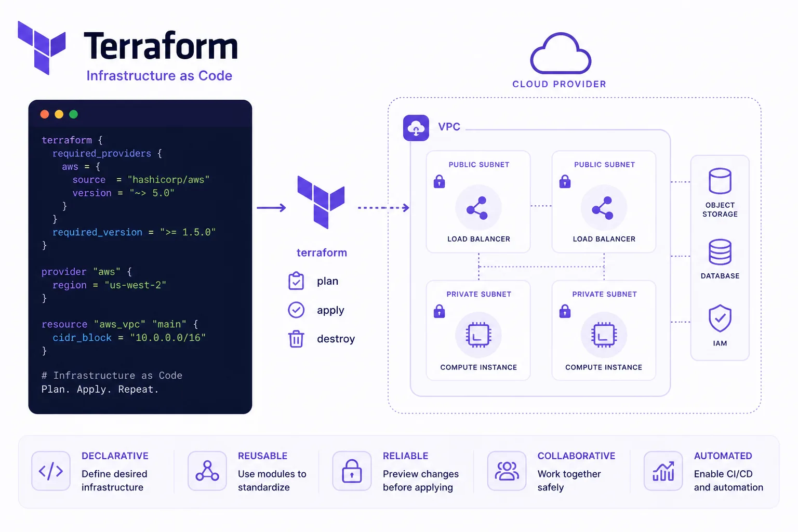Click the COLLABORATIVE heading
The width and height of the screenshot is (798, 532).
tap(577, 456)
